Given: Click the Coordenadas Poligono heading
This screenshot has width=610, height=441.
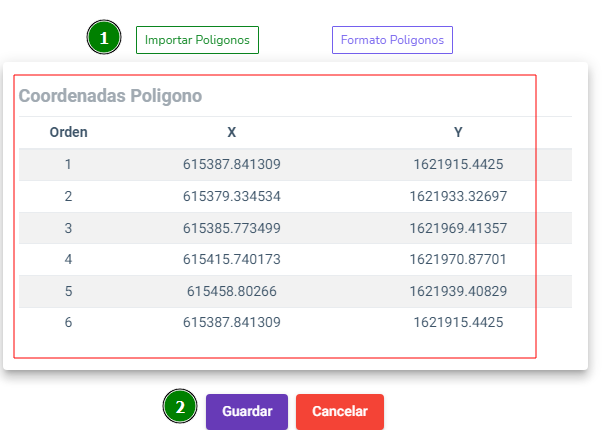Looking at the screenshot, I should (x=110, y=96).
